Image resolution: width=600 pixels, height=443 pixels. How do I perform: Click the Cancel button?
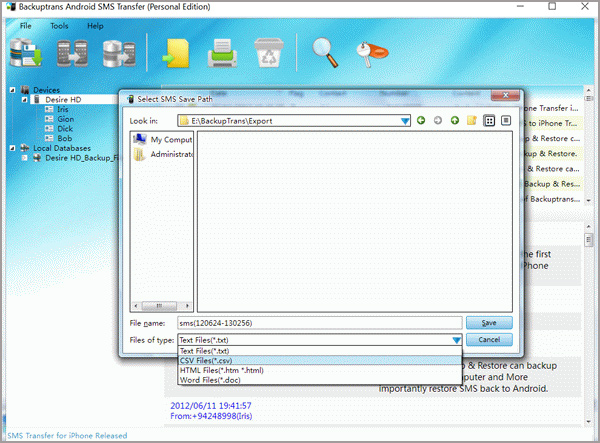[x=489, y=340]
